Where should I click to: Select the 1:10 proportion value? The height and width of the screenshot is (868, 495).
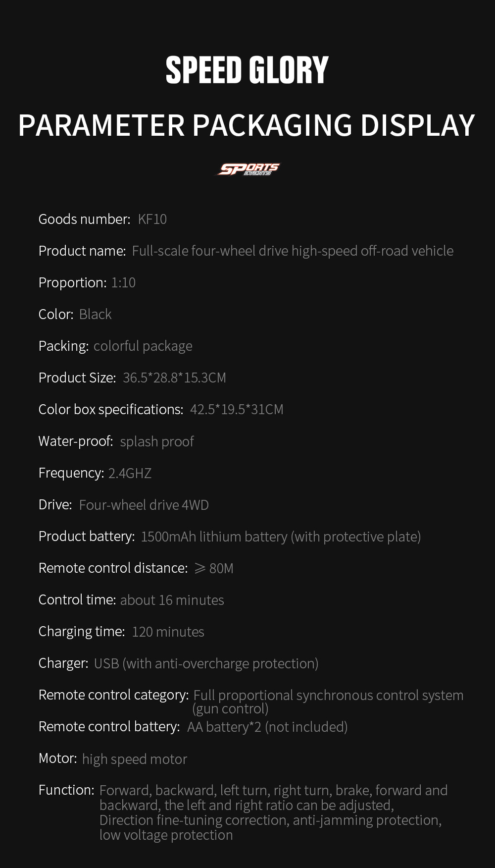123,283
